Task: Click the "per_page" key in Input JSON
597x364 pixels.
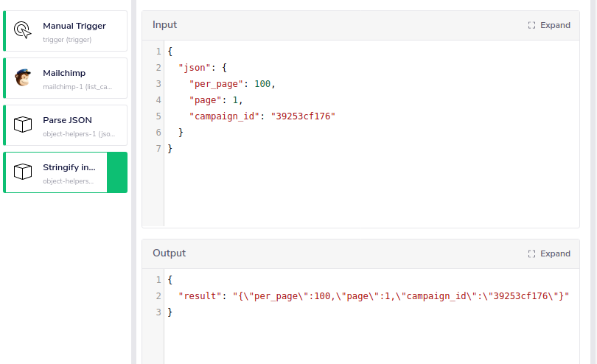Action: pyautogui.click(x=216, y=84)
